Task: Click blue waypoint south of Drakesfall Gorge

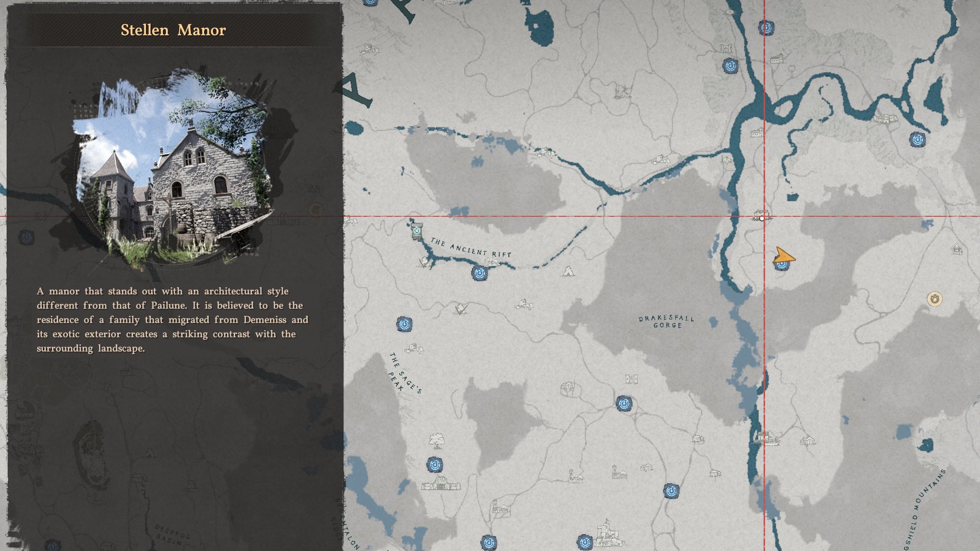Action: pyautogui.click(x=624, y=404)
